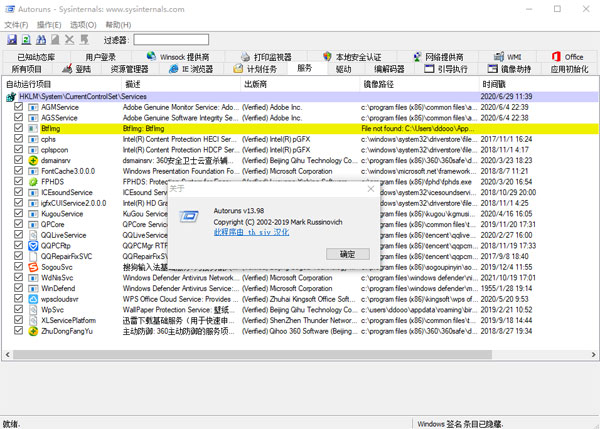Disable the WinDefend checkbox

(18, 288)
